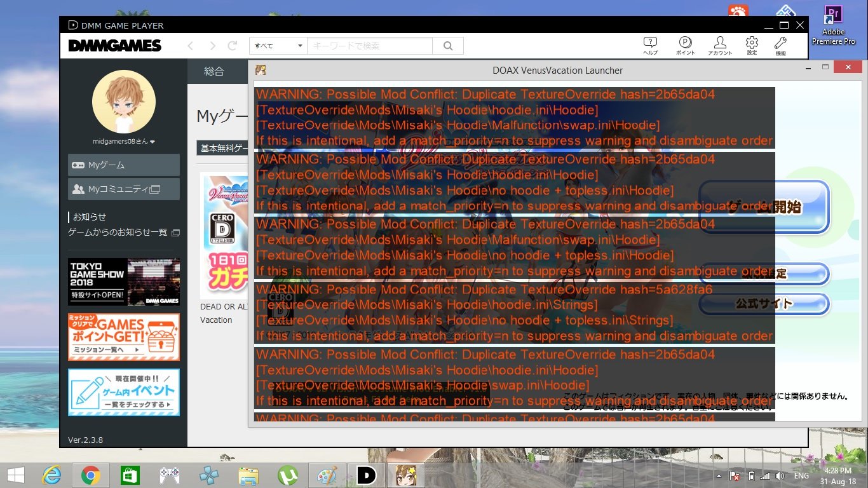Open uTorrent from the taskbar
This screenshot has width=868, height=488.
[288, 475]
